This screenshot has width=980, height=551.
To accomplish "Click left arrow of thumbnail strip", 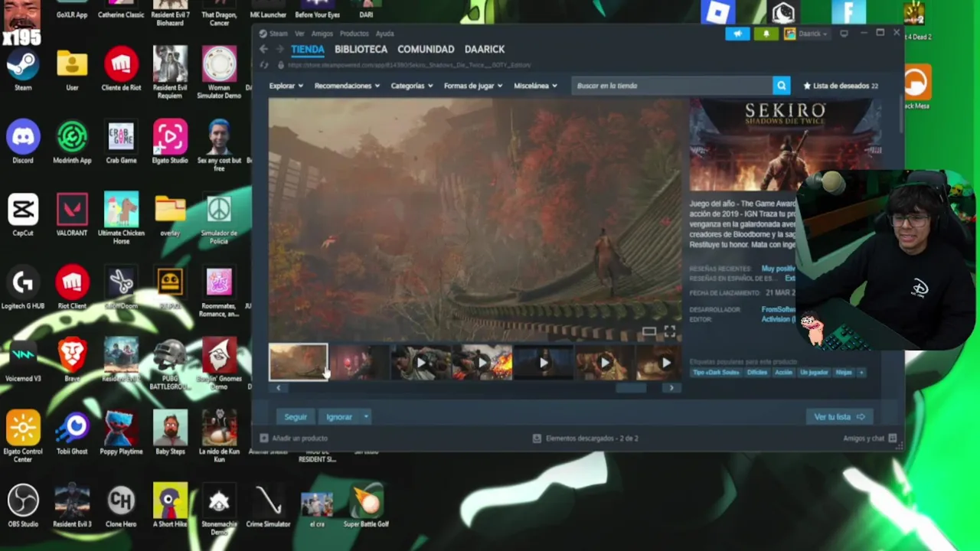I will (279, 388).
